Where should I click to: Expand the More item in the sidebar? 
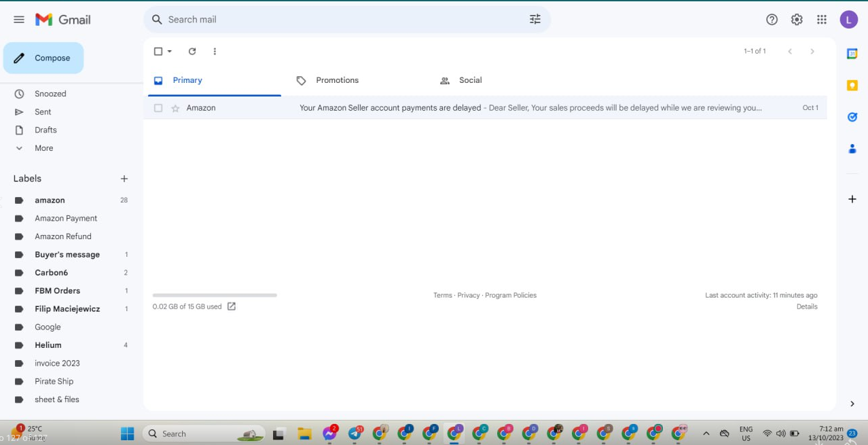[x=43, y=148]
